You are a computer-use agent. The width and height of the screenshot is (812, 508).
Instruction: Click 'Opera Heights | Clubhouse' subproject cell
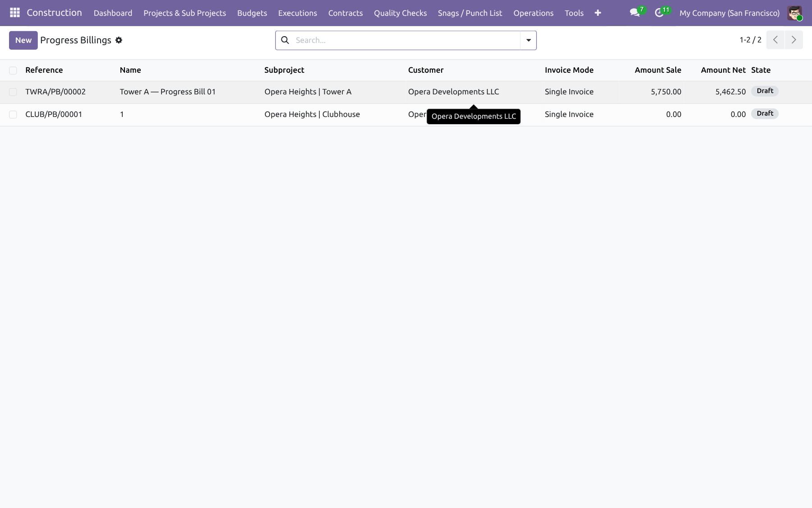(x=312, y=114)
